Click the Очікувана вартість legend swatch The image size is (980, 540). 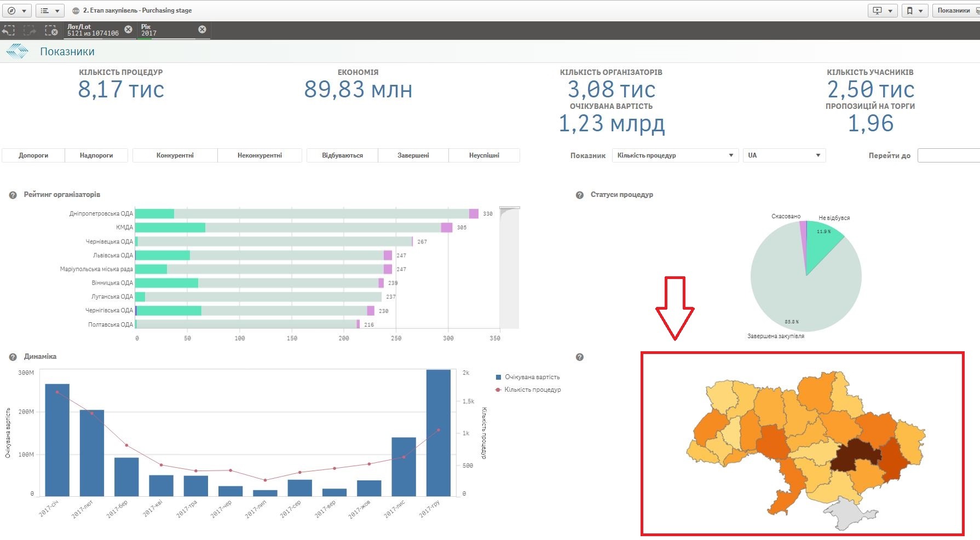[498, 378]
